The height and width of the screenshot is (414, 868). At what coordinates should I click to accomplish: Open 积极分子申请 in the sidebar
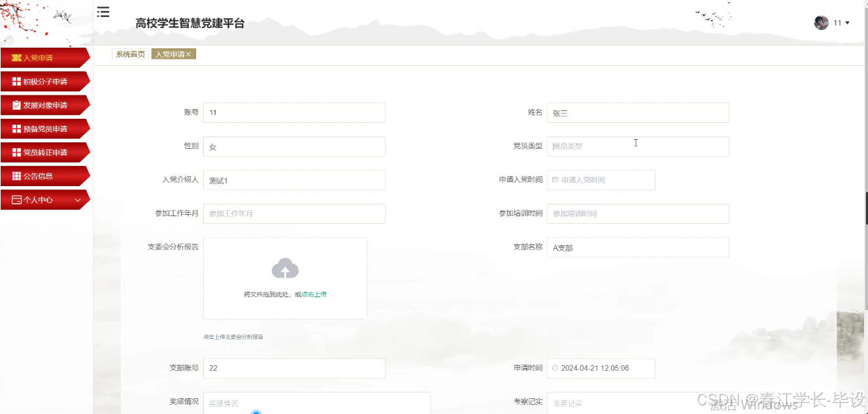point(44,82)
